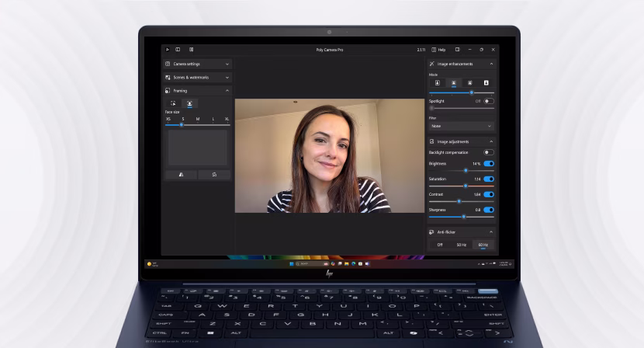Set anti-flicker to 50 Hz
This screenshot has width=644, height=348.
pos(461,245)
